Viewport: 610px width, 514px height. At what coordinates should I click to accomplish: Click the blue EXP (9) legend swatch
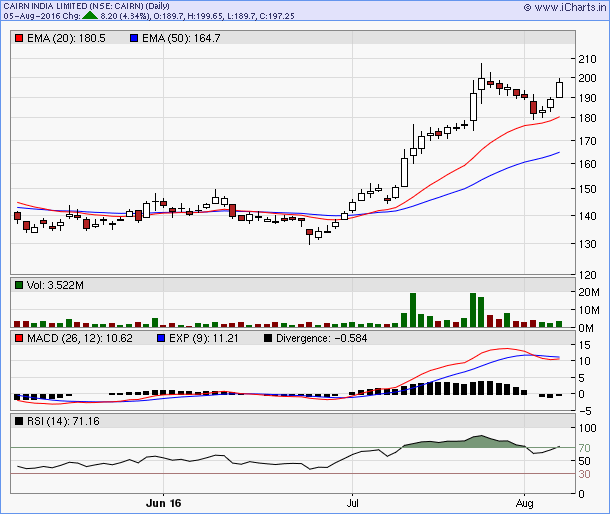[161, 338]
